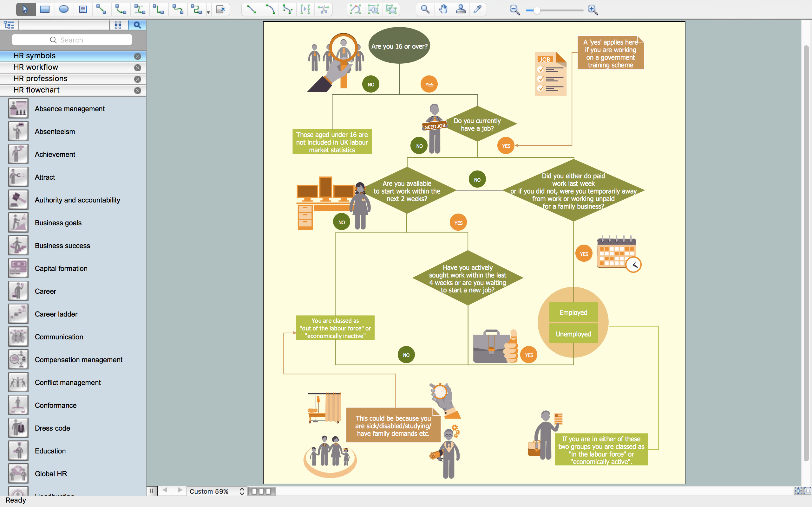The width and height of the screenshot is (812, 507).
Task: Select the zoom in tool
Action: click(x=593, y=10)
